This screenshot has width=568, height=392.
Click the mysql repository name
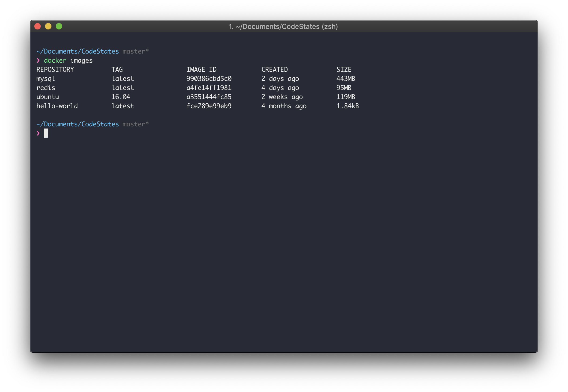pos(46,79)
